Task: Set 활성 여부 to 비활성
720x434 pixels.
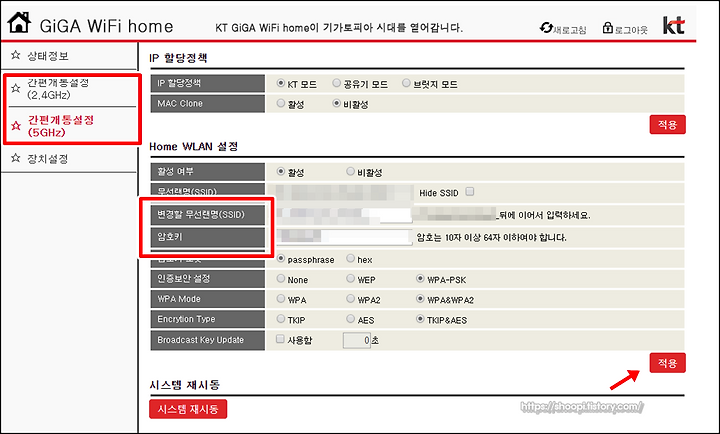Action: [x=350, y=171]
